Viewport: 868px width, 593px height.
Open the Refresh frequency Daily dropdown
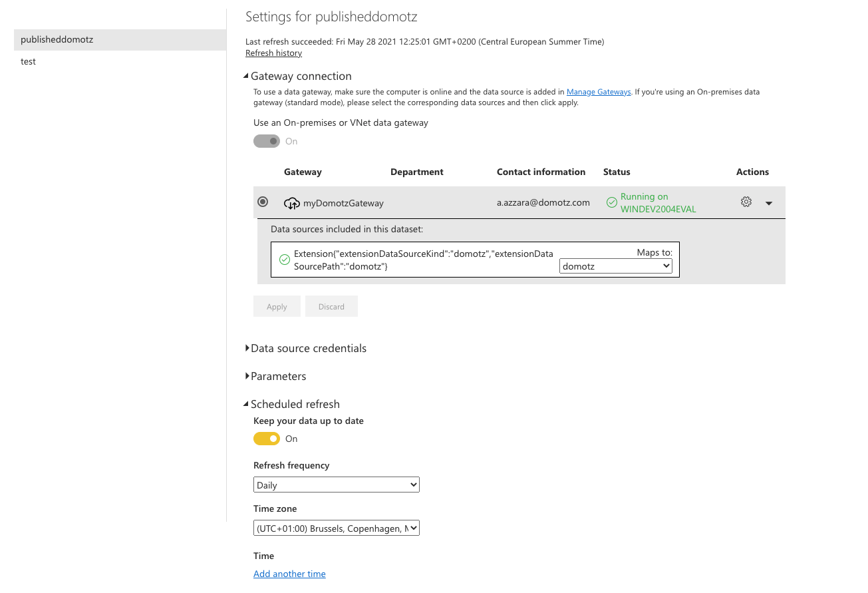pyautogui.click(x=337, y=485)
